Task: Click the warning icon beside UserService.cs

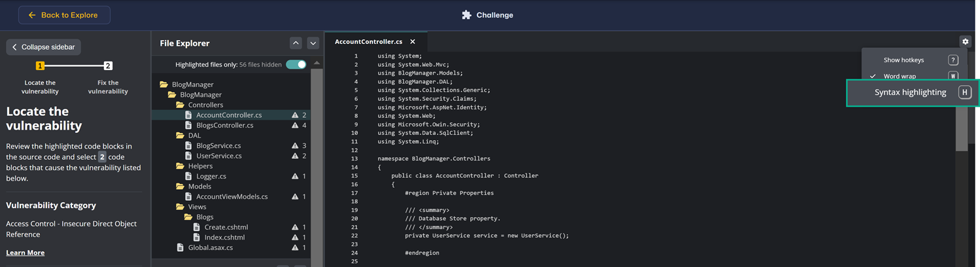Action: tap(295, 156)
